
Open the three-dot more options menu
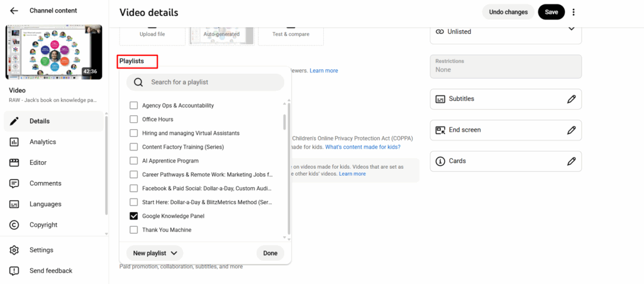pos(574,12)
